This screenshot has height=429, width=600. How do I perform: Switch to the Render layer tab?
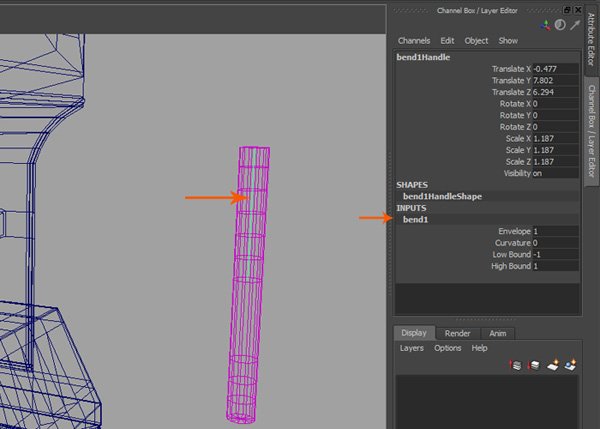tap(458, 333)
